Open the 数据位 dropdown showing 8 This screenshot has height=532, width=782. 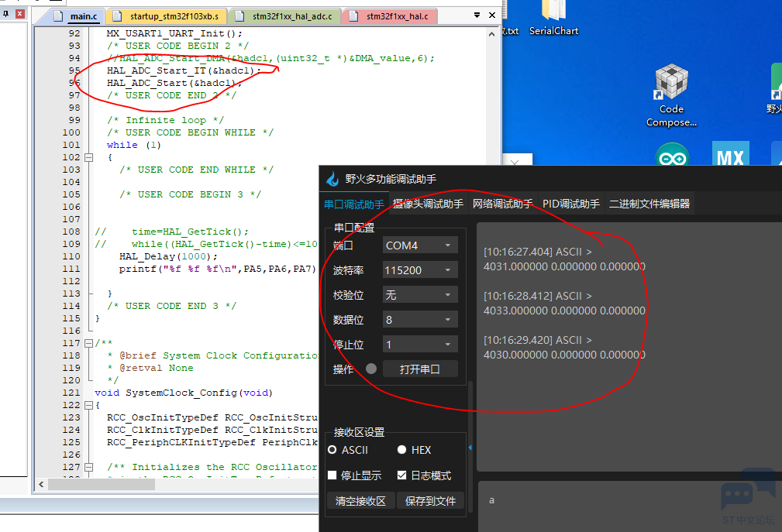click(420, 319)
